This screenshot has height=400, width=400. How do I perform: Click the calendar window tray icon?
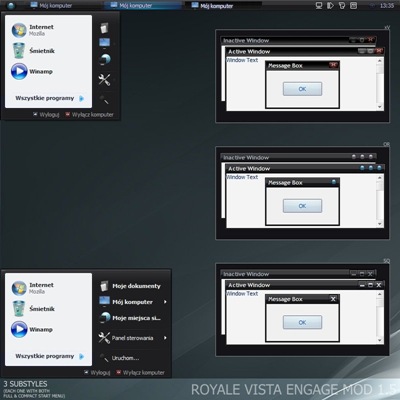click(x=353, y=5)
